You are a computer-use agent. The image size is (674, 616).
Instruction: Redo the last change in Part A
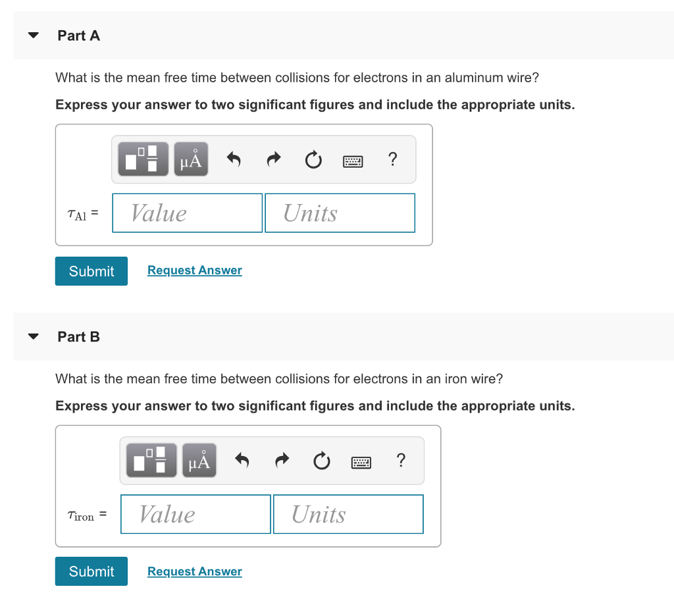tap(273, 159)
